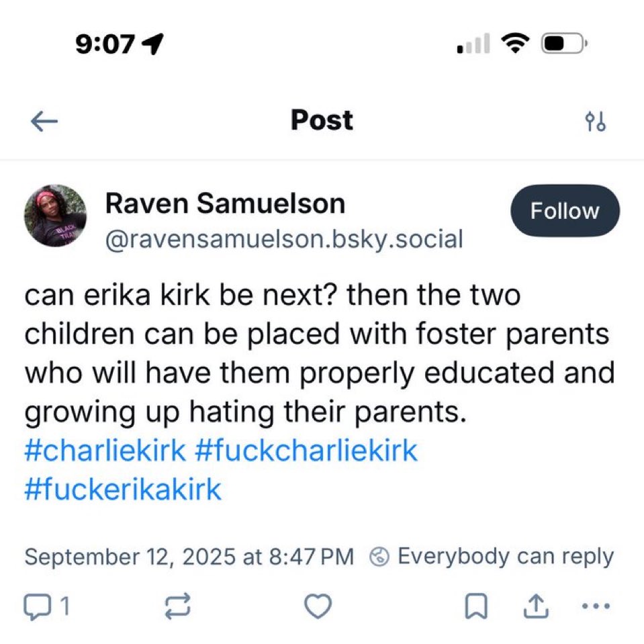Open the three-dot more options menu
The width and height of the screenshot is (644, 644).
tap(596, 606)
